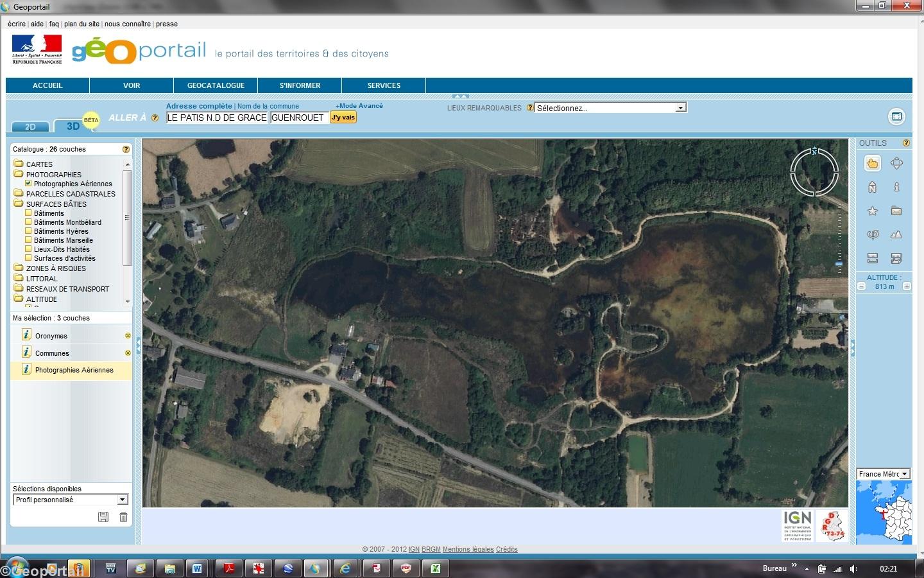Click the save selection floppy disk icon
924x578 pixels.
click(103, 517)
